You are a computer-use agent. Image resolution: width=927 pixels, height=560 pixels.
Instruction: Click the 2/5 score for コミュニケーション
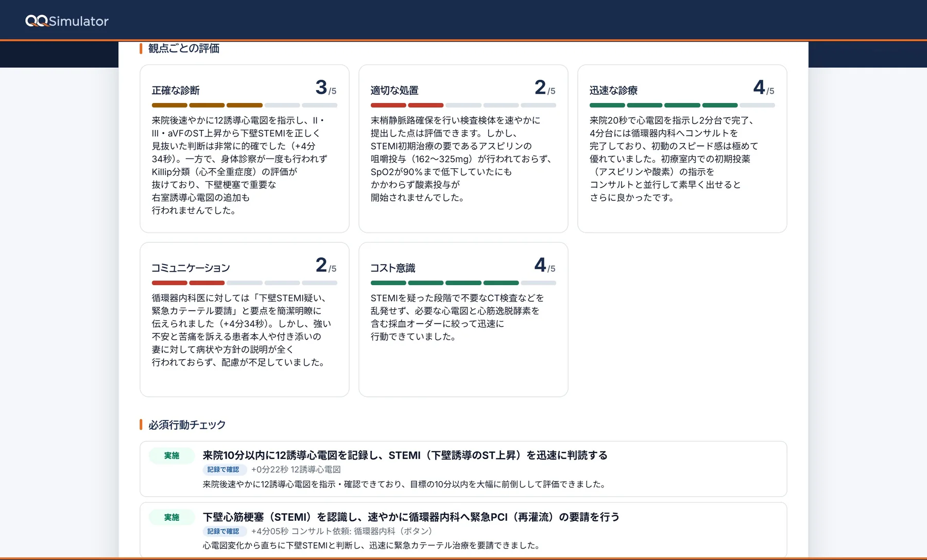(325, 265)
